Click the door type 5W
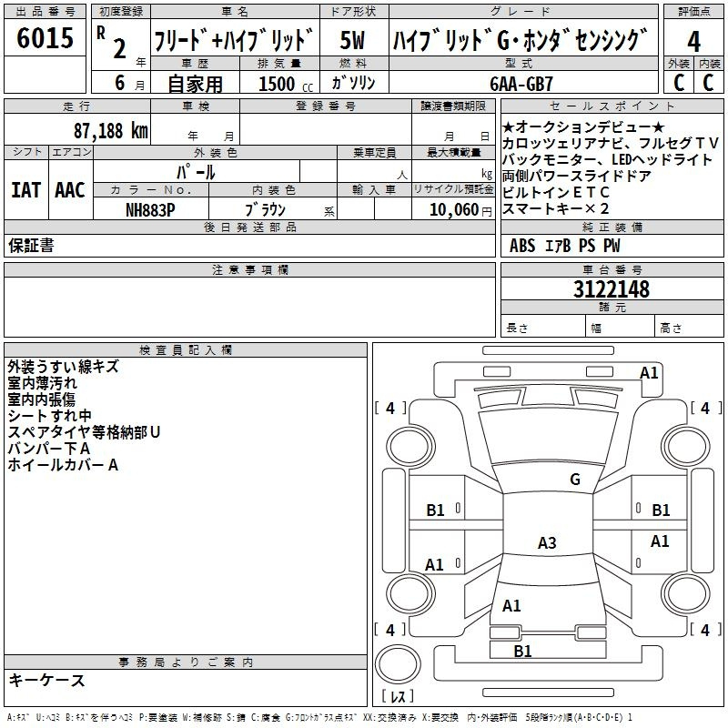Image resolution: width=728 pixels, height=728 pixels. 352,40
